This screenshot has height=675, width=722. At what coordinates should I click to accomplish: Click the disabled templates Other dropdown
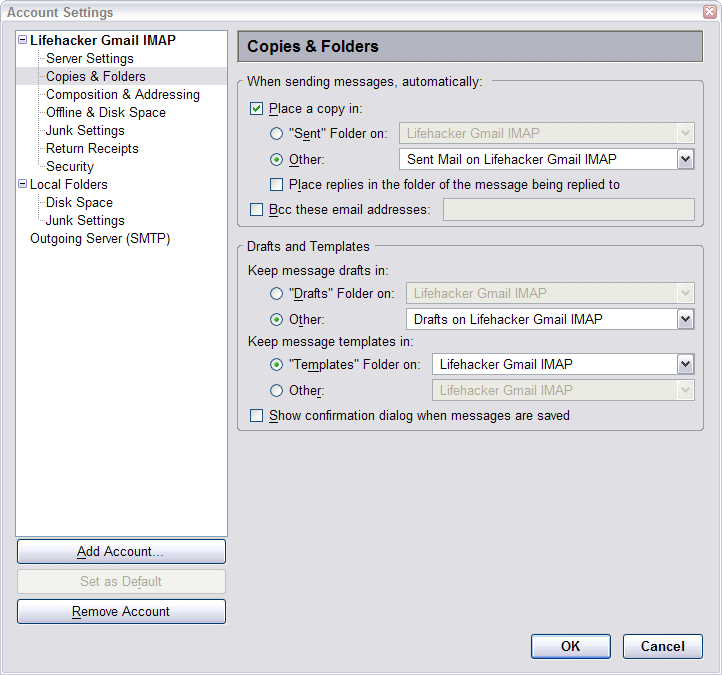pyautogui.click(x=563, y=390)
